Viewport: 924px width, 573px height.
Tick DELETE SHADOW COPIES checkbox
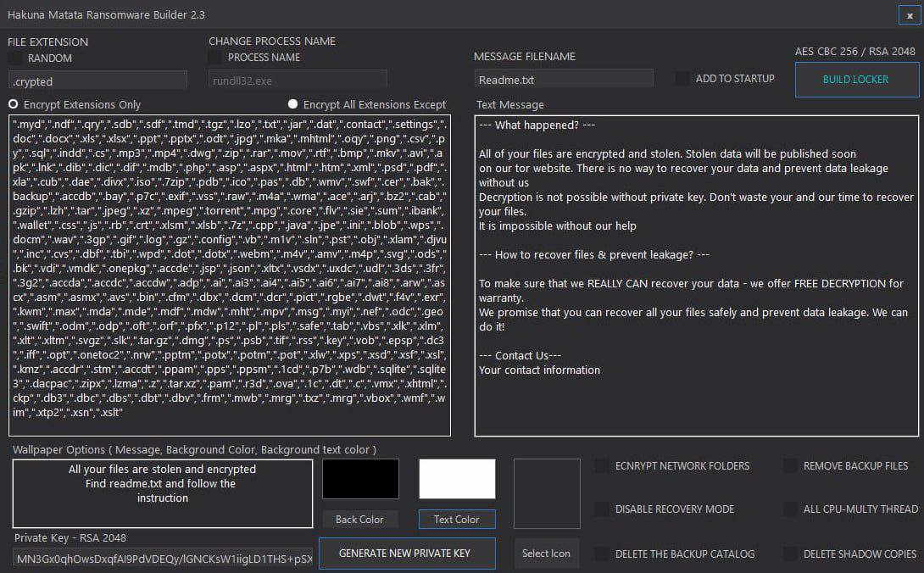pos(790,554)
